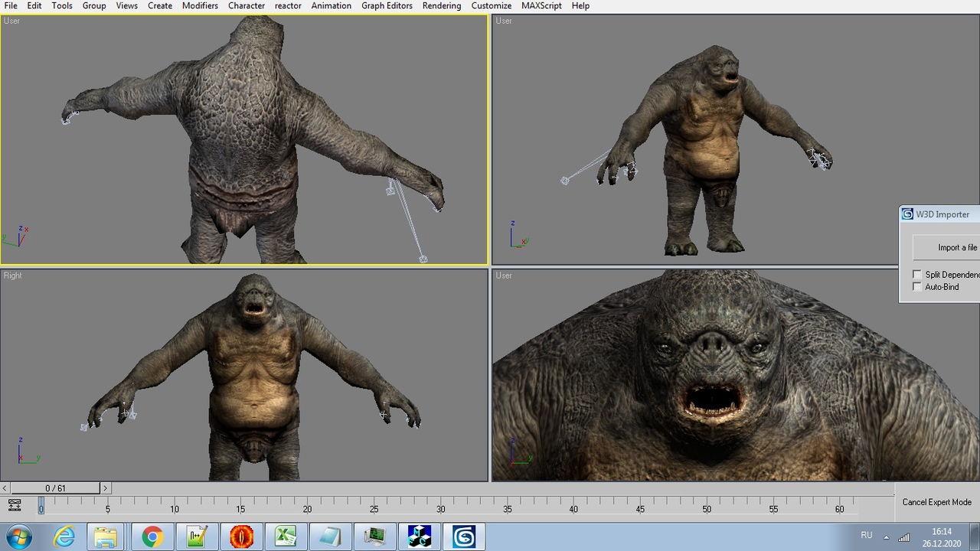The image size is (980, 551).
Task: Launch Internet Explorer from the taskbar
Action: pyautogui.click(x=64, y=537)
